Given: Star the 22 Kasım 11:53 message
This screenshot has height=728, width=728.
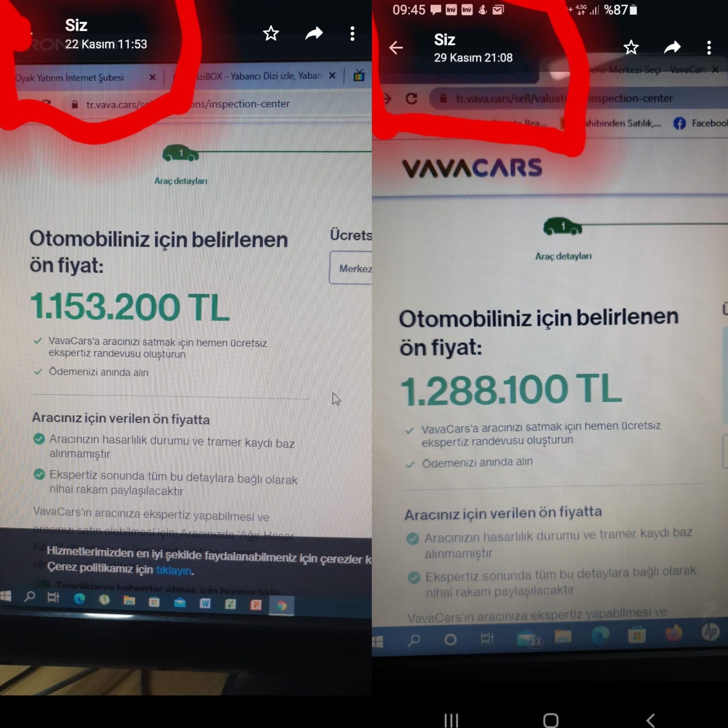Looking at the screenshot, I should pyautogui.click(x=271, y=34).
